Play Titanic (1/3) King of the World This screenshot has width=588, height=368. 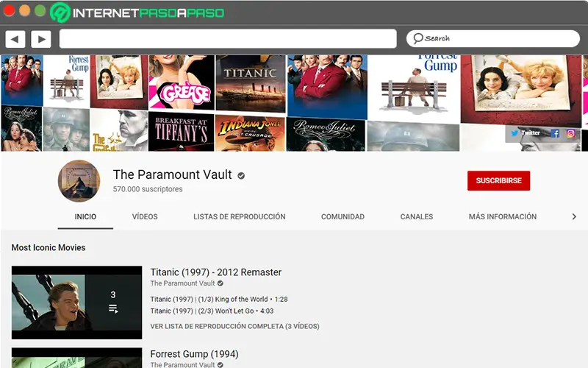point(219,300)
